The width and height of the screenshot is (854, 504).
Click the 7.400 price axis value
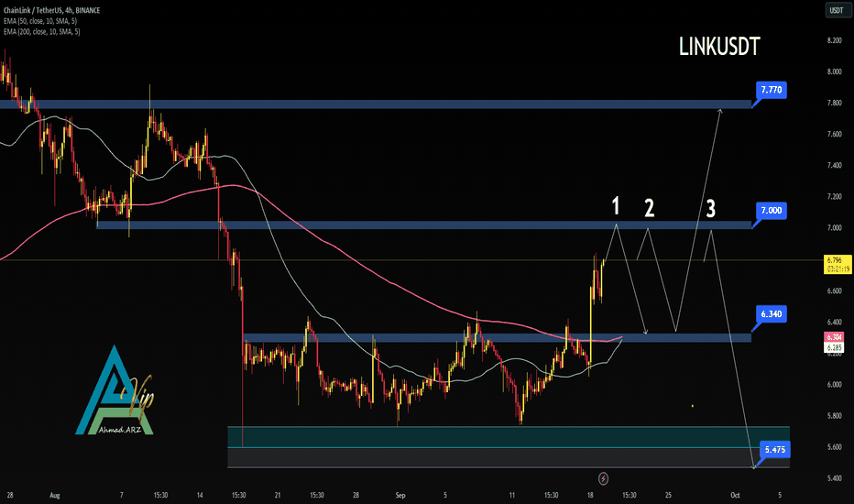(834, 165)
